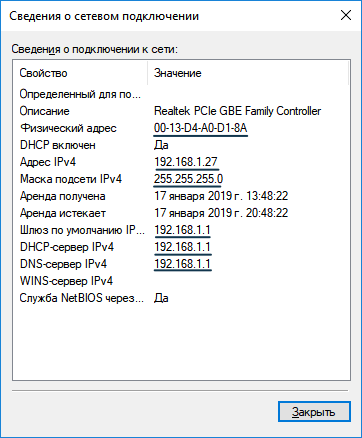
Task: Select the Аренда истекает label
Action: click(63, 213)
